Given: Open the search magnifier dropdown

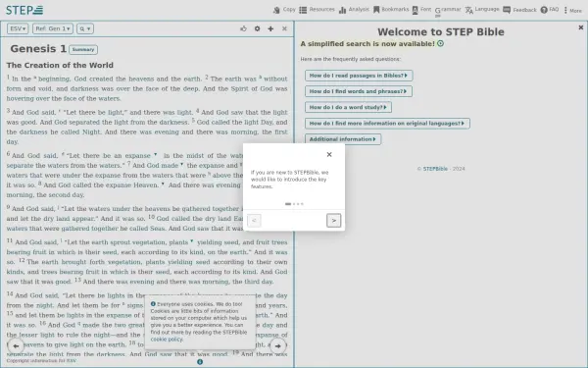Looking at the screenshot, I should (x=85, y=28).
